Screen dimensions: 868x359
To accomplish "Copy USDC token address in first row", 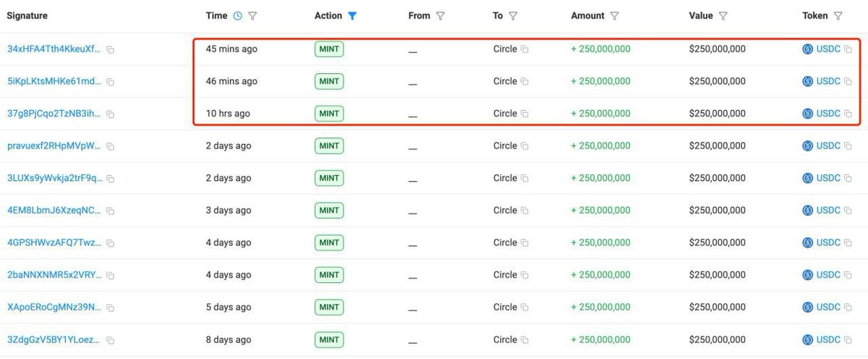I will coord(848,49).
